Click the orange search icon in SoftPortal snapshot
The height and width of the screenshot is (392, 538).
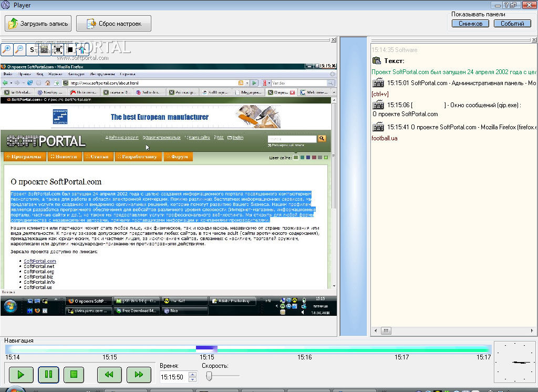point(322,138)
